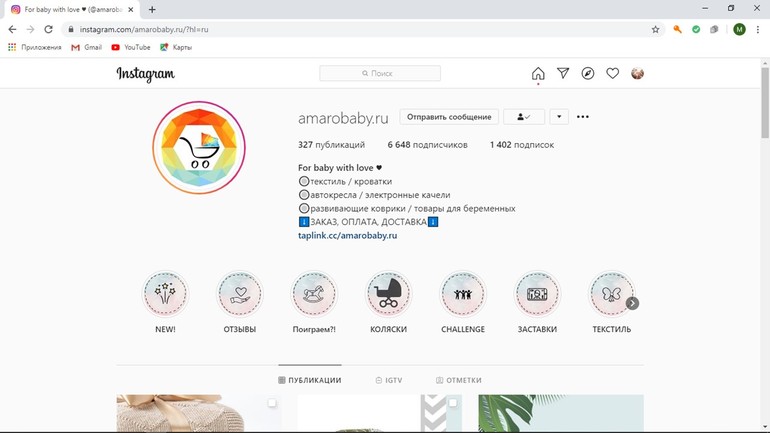Go to Instagram home feed icon
Image resolution: width=770 pixels, height=433 pixels.
(x=538, y=74)
